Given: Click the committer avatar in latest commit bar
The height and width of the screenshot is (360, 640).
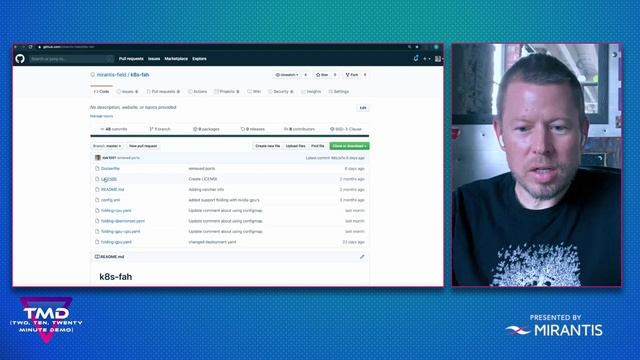Looking at the screenshot, I should coord(98,158).
